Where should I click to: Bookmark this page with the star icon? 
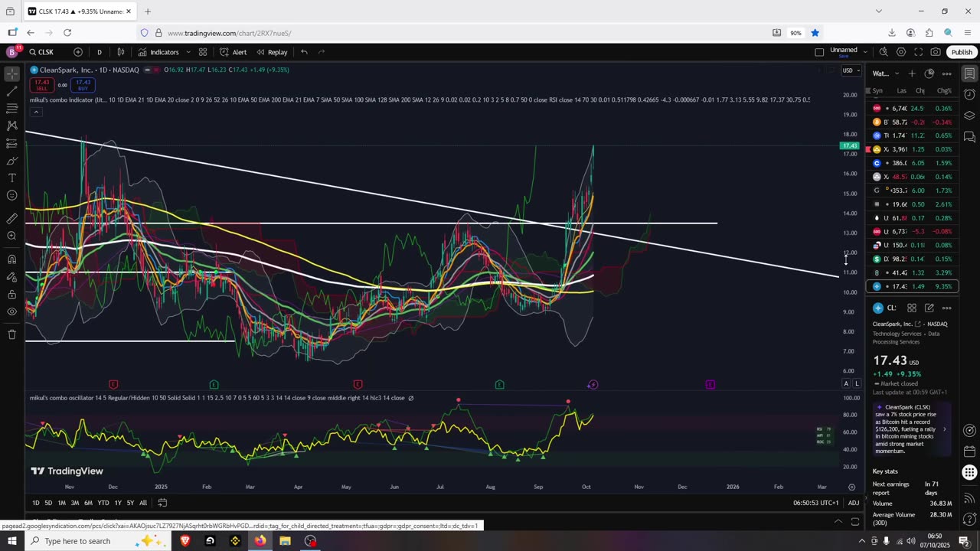(815, 33)
